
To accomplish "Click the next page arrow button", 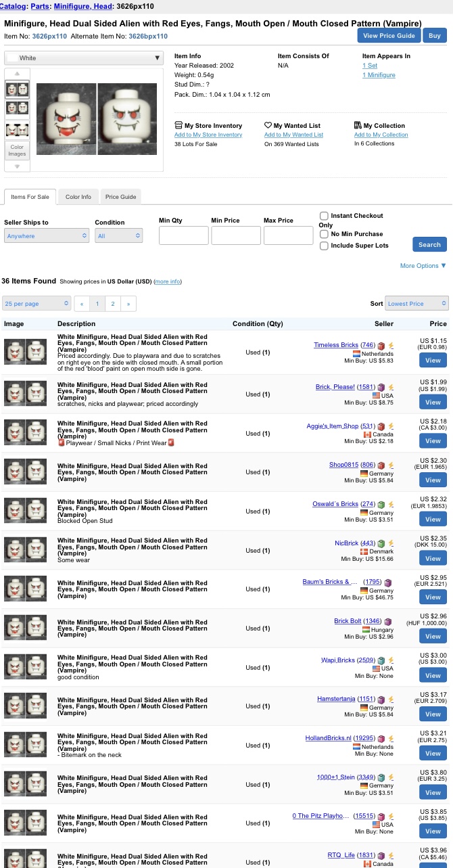I will [x=128, y=304].
